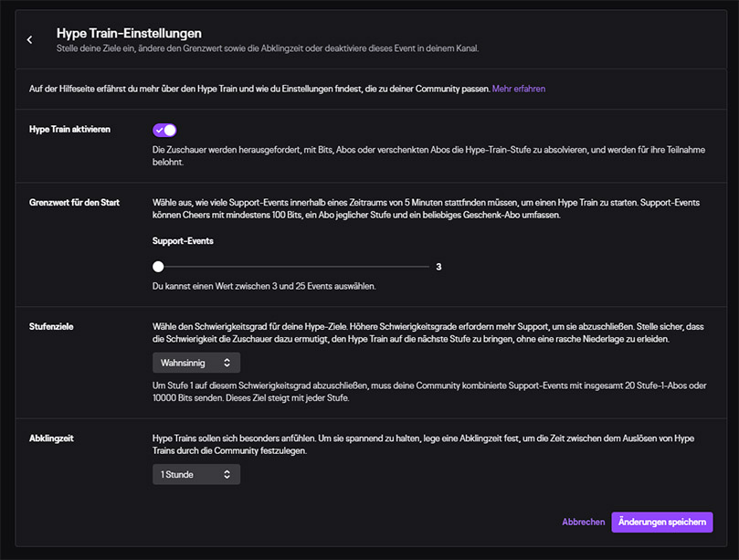The image size is (739, 560).
Task: Click the Support-Events slider handle
Action: [x=158, y=267]
